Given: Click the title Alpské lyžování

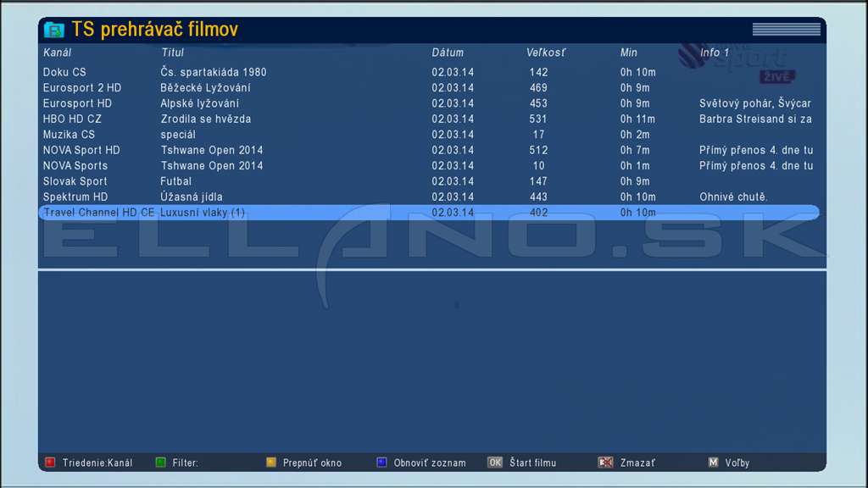Looking at the screenshot, I should (200, 103).
